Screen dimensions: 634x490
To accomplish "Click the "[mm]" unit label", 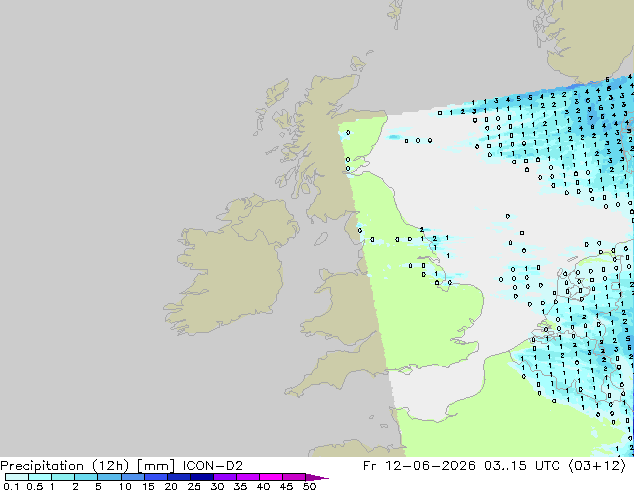I will click(156, 466).
